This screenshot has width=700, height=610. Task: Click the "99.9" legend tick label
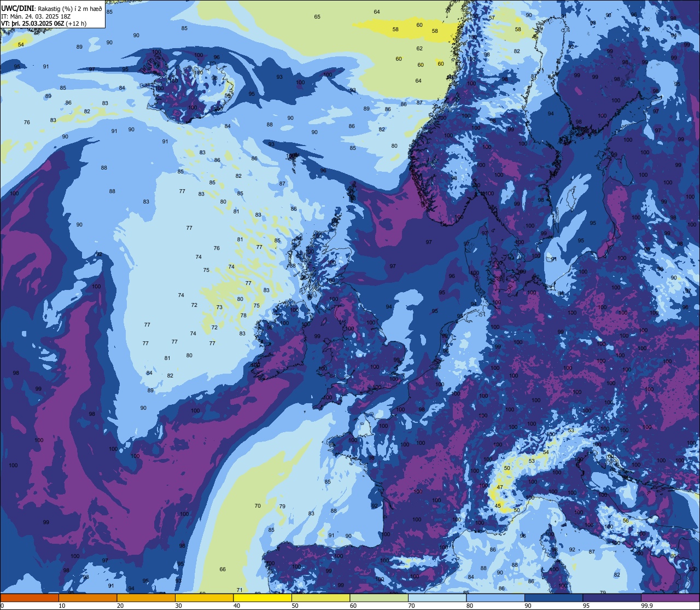pyautogui.click(x=647, y=606)
